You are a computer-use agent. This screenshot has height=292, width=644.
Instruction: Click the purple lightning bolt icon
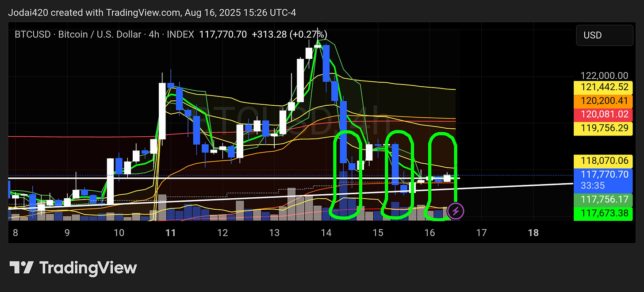point(456,211)
